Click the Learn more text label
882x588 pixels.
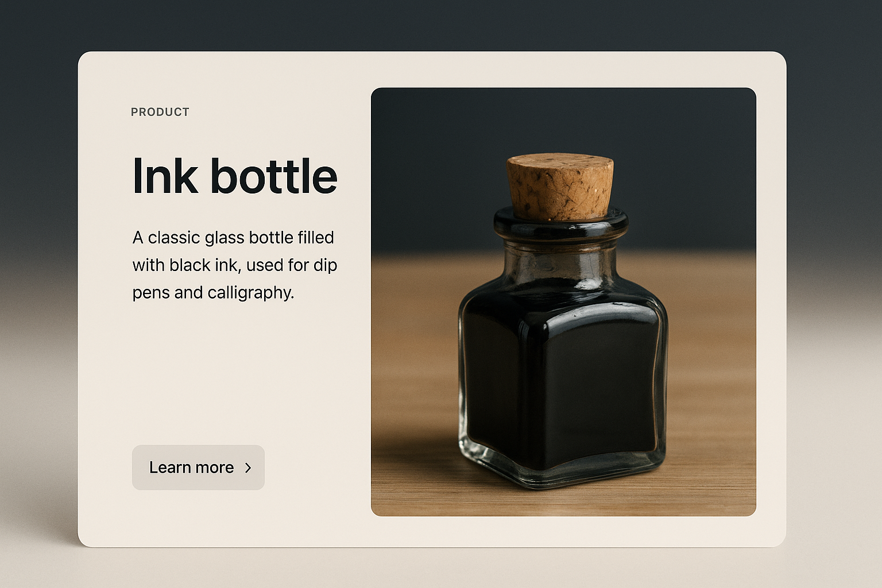(191, 468)
